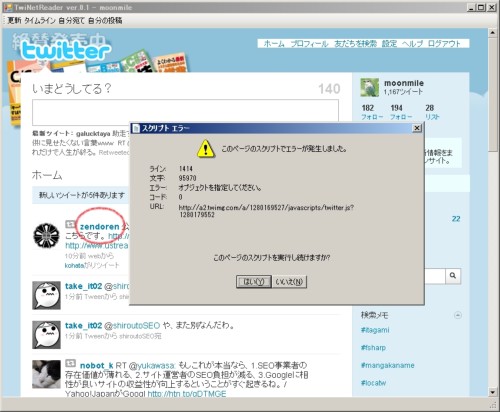
Task: Click the yellow warning icon
Action: (x=206, y=149)
